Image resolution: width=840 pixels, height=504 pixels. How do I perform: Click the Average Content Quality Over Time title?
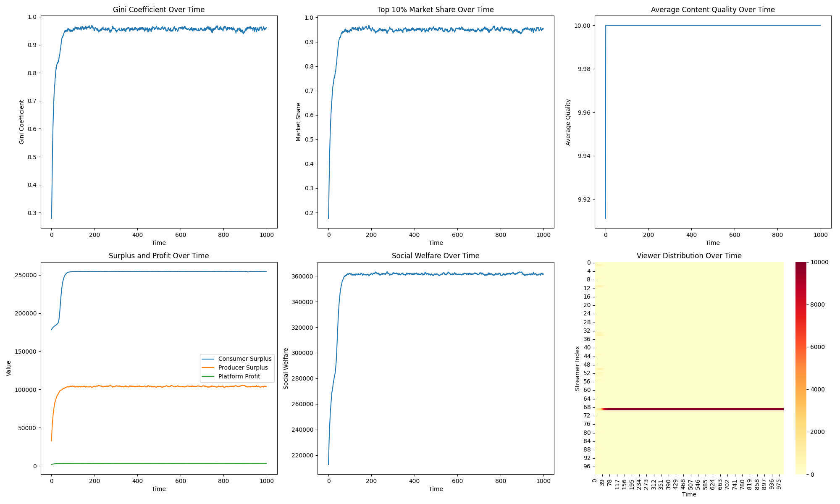pos(713,10)
